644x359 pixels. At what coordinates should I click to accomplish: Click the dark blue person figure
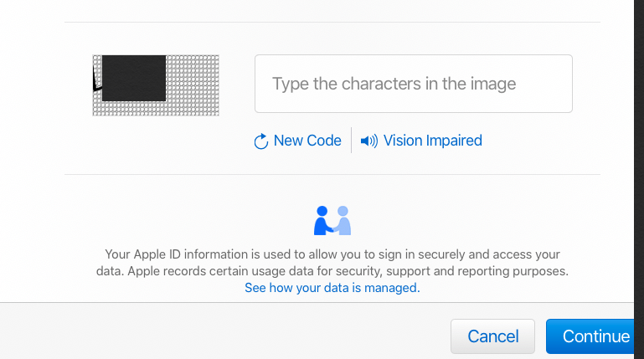(322, 221)
